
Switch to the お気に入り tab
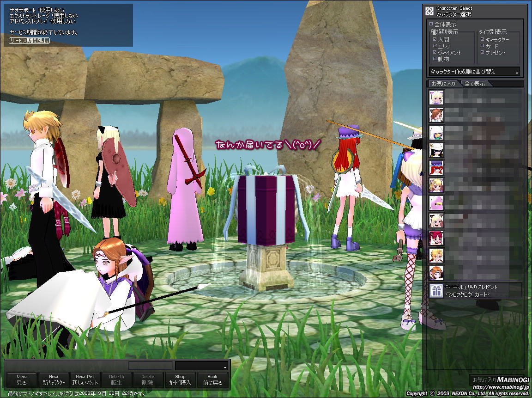(443, 83)
